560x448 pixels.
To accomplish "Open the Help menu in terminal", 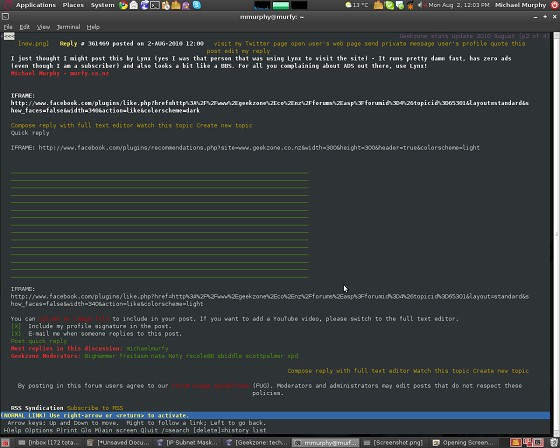I will (93, 27).
